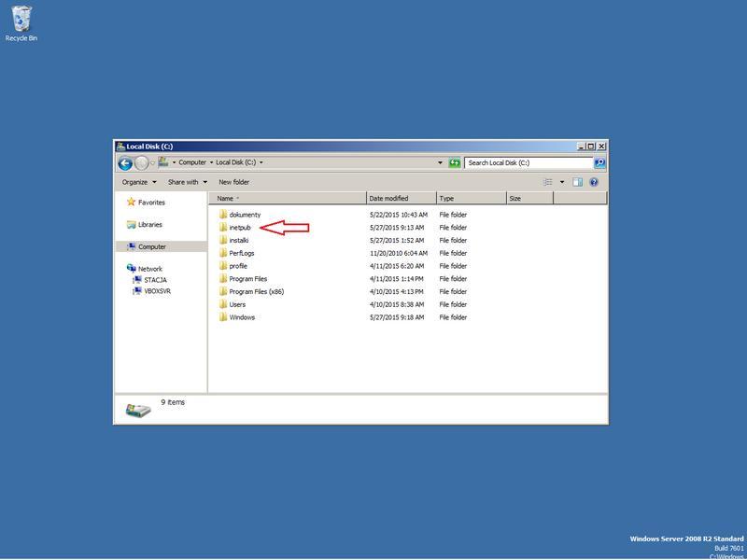Click the window system menu icon in title bar
This screenshot has width=747, height=560.
click(x=121, y=147)
